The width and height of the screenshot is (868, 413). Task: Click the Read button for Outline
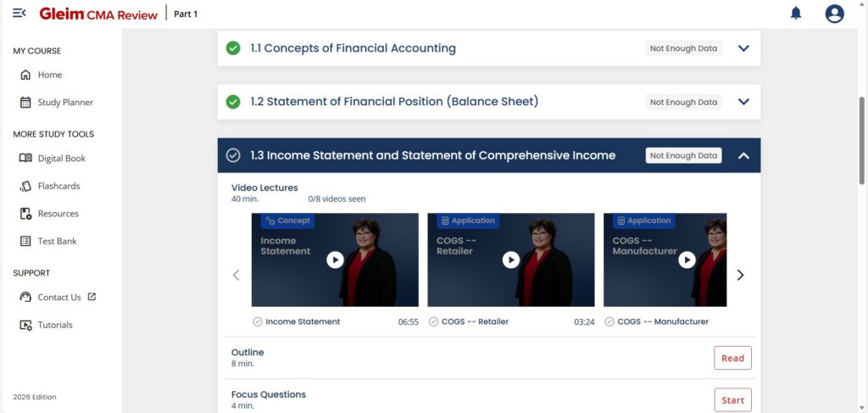pos(732,358)
